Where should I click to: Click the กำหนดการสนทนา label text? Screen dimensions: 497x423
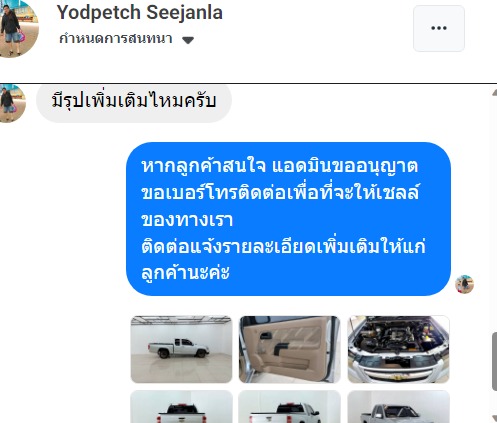click(116, 39)
